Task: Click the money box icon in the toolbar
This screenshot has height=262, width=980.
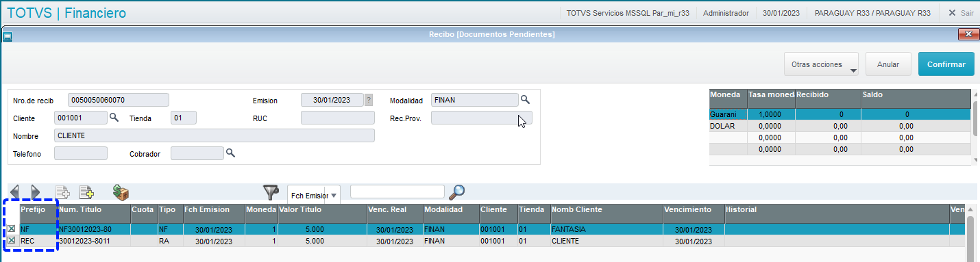Action: tap(121, 193)
